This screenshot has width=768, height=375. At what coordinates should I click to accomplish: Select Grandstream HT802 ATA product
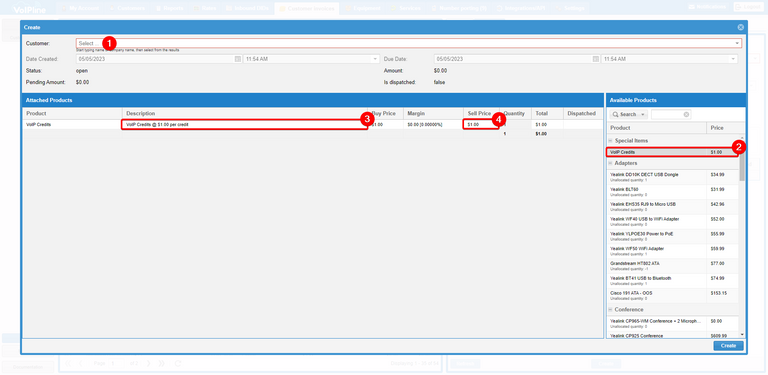pyautogui.click(x=673, y=266)
